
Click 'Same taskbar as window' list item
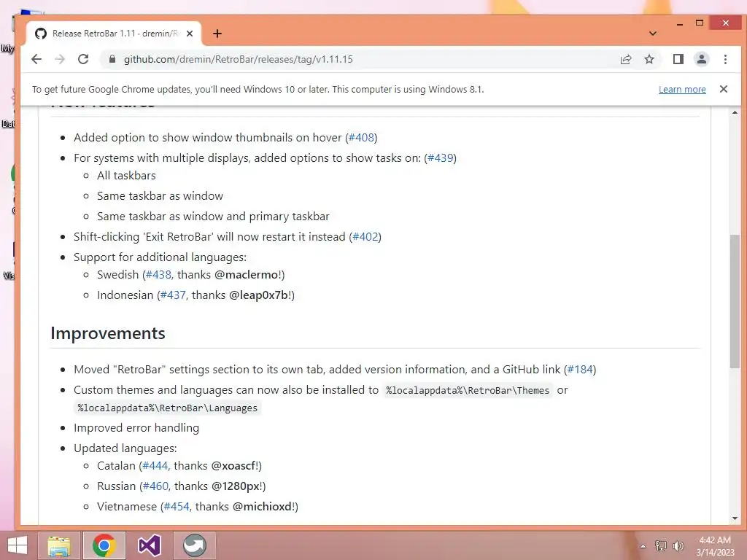tap(160, 196)
